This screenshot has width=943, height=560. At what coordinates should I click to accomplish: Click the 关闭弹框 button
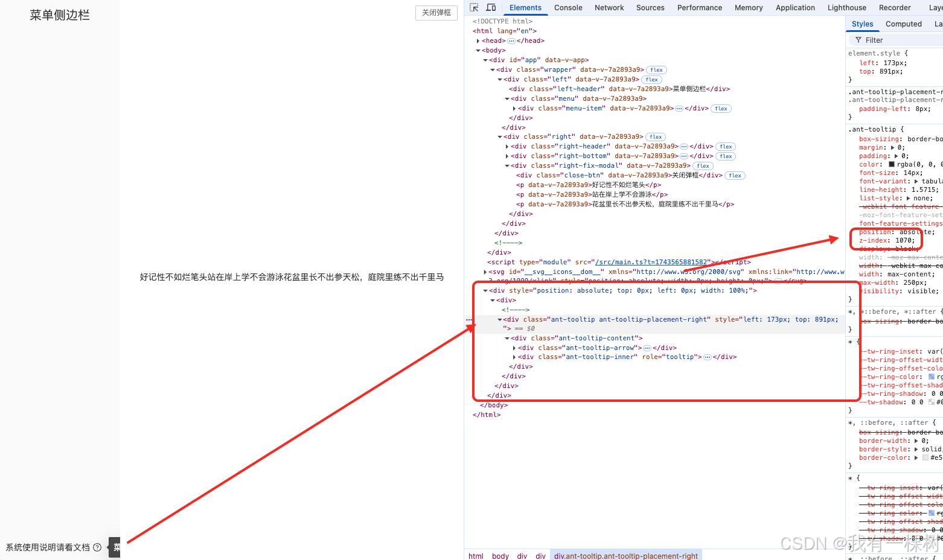436,13
